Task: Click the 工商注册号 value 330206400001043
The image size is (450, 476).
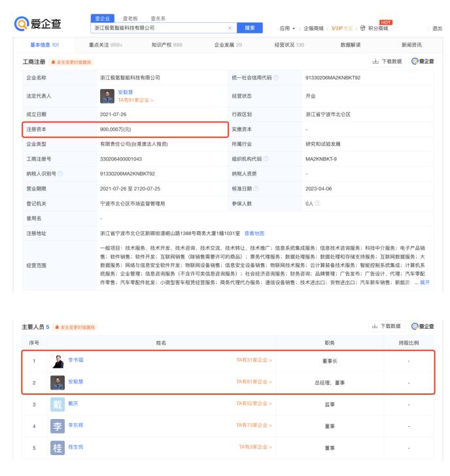Action: [121, 158]
